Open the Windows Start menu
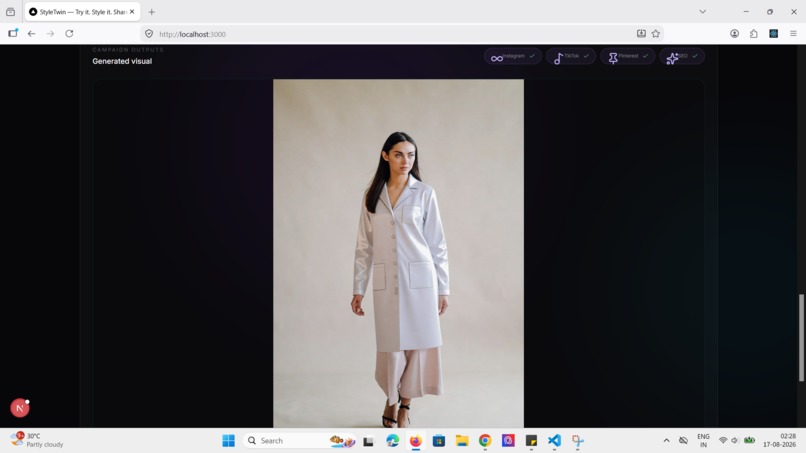This screenshot has height=453, width=806. [x=228, y=441]
